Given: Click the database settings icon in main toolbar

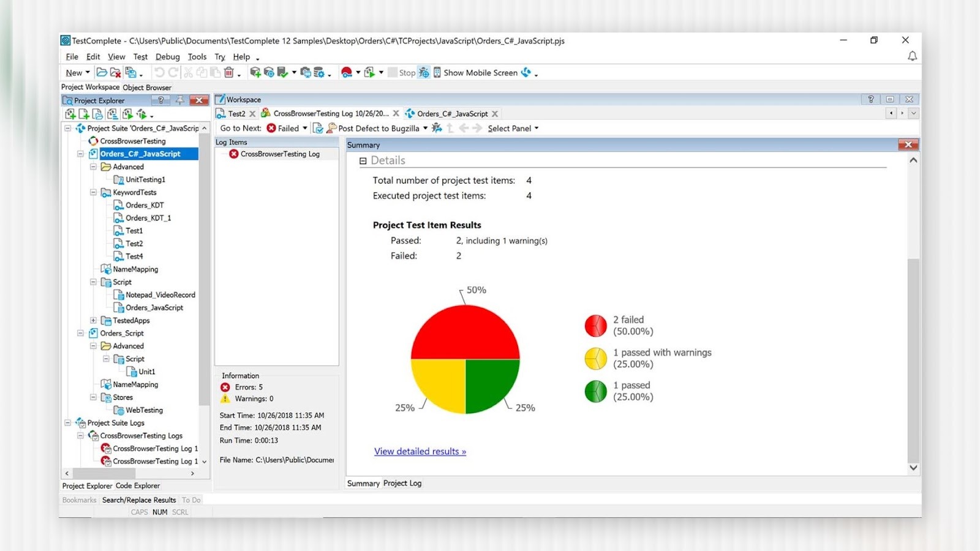Looking at the screenshot, I should (319, 72).
